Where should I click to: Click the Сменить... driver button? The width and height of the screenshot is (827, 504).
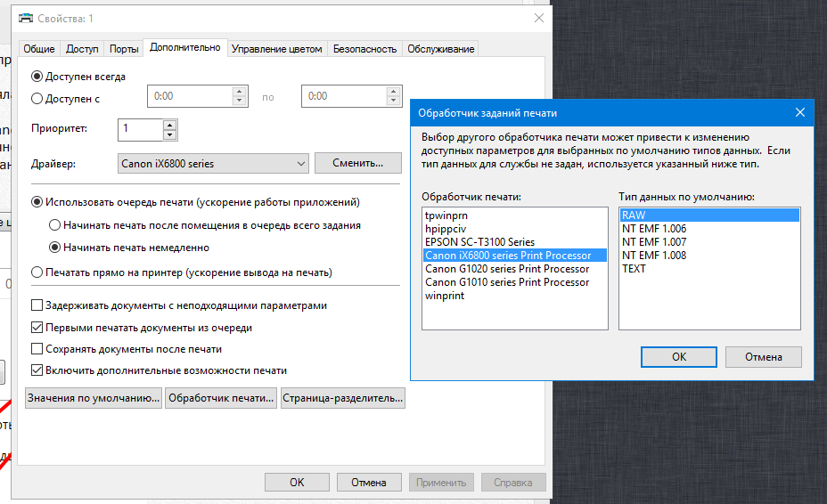pos(358,163)
